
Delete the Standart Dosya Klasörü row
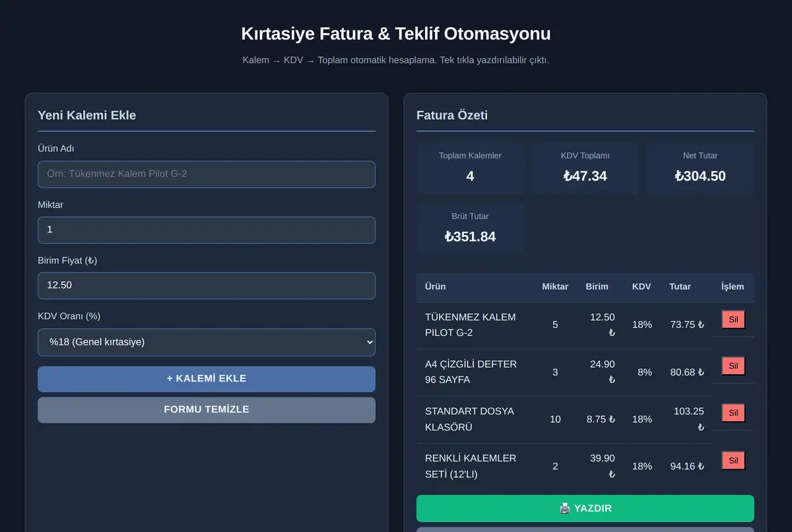[x=733, y=413]
